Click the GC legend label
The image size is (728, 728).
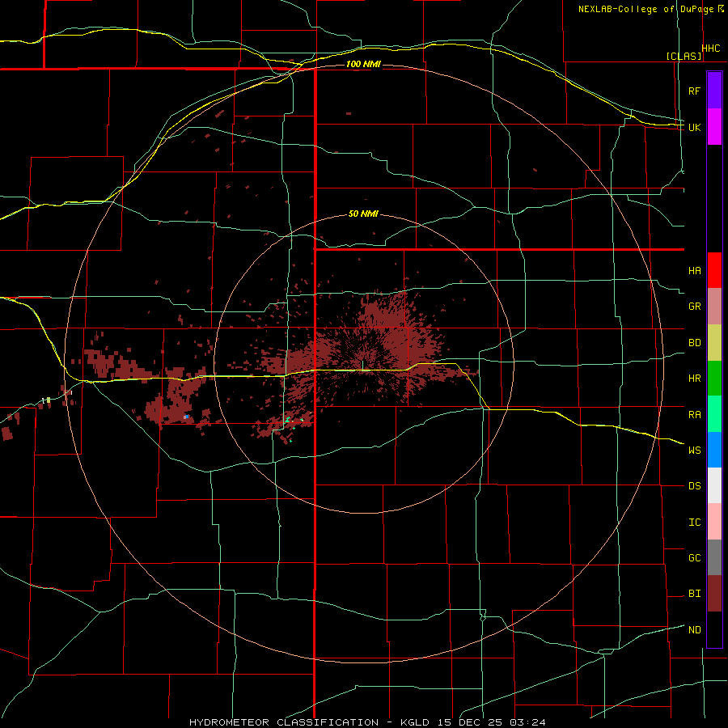[x=695, y=557]
